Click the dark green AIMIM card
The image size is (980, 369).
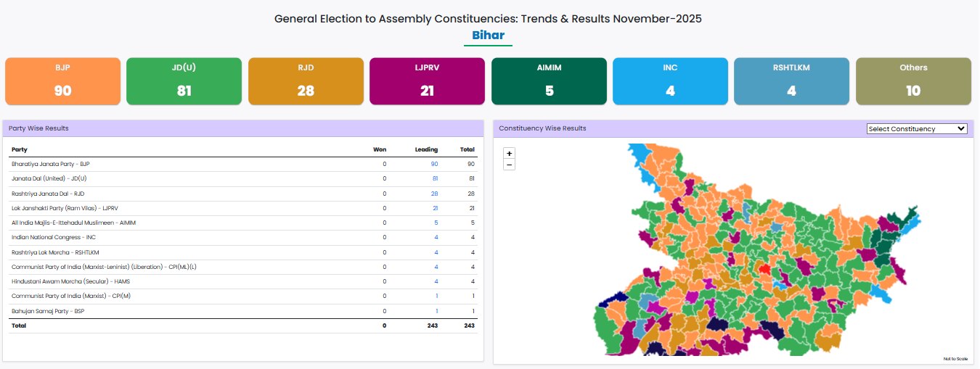(548, 81)
